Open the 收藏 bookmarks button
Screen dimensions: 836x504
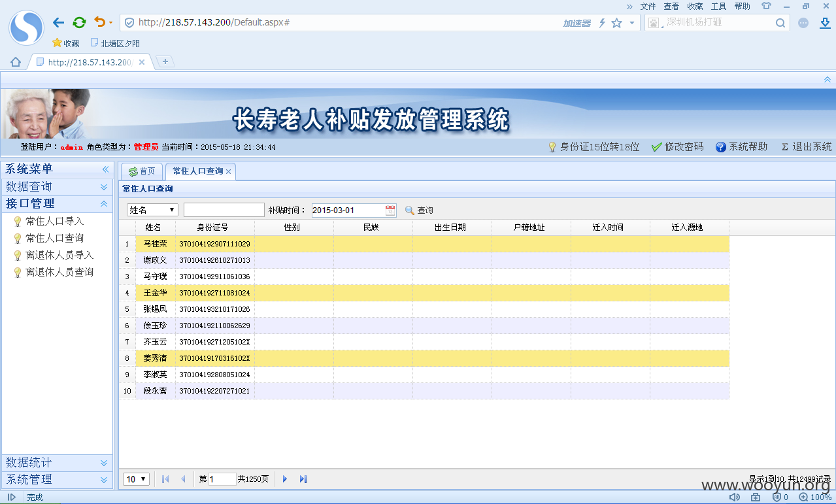pos(66,43)
